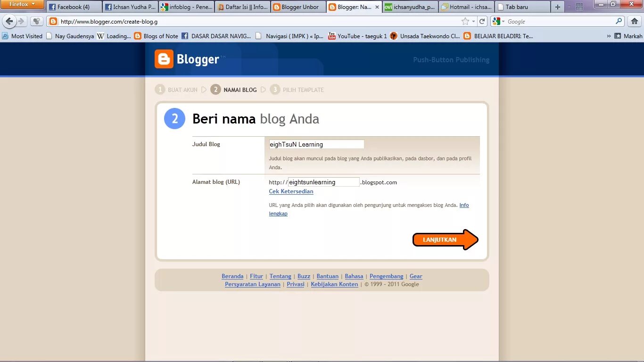Open the DASAR DASAR NAVIG... Facebook bookmark

tap(216, 36)
